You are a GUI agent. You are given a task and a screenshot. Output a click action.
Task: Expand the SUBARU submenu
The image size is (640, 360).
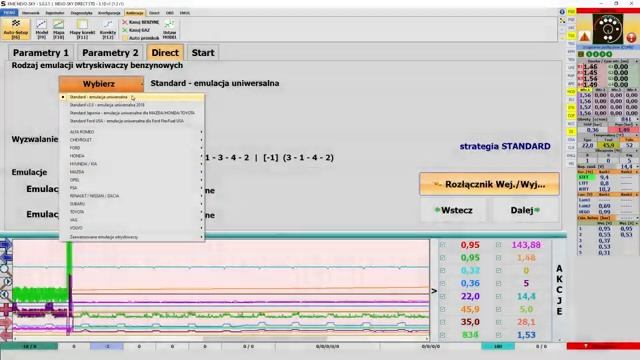[132, 204]
